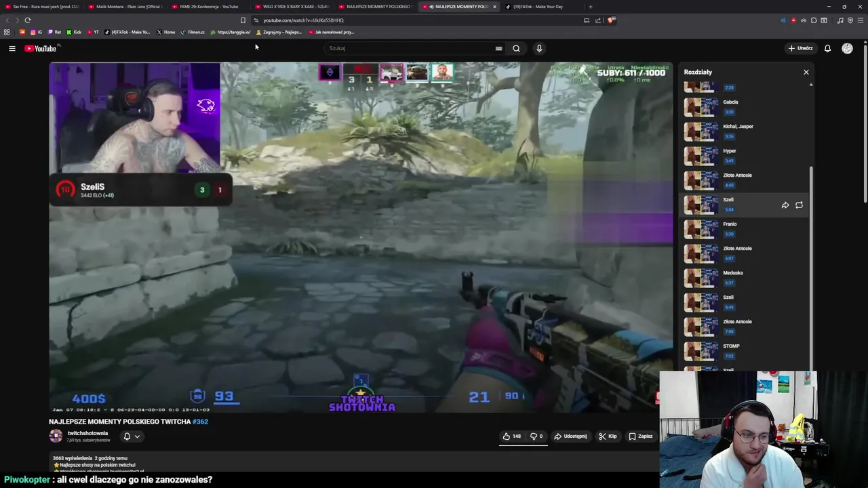868x488 pixels.
Task: Select the Złote Antosie 4:40 chapter
Action: tap(746, 180)
